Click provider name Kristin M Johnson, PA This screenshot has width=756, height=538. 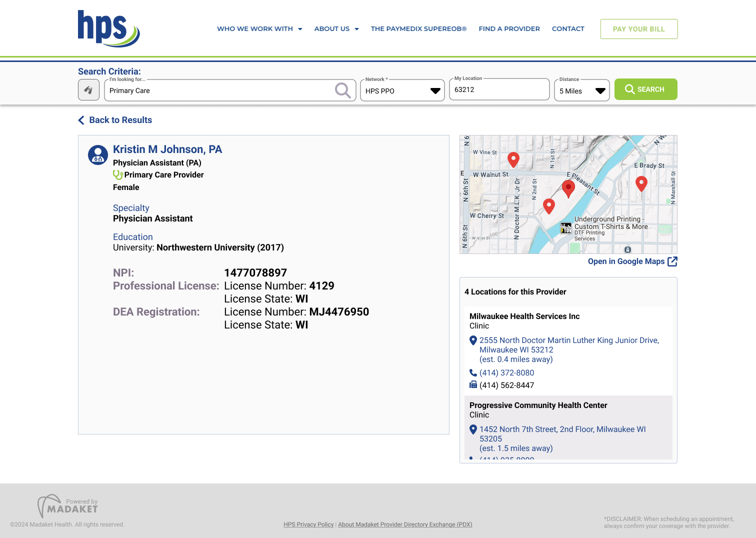(167, 149)
